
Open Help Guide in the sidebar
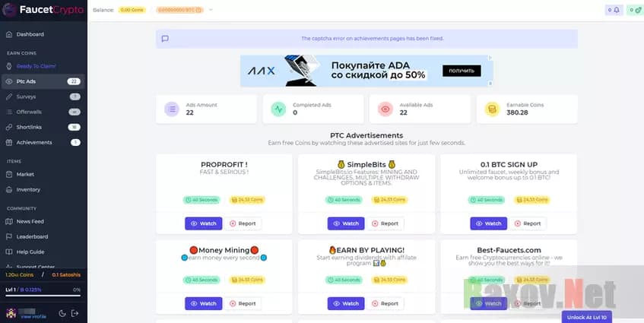(30, 252)
